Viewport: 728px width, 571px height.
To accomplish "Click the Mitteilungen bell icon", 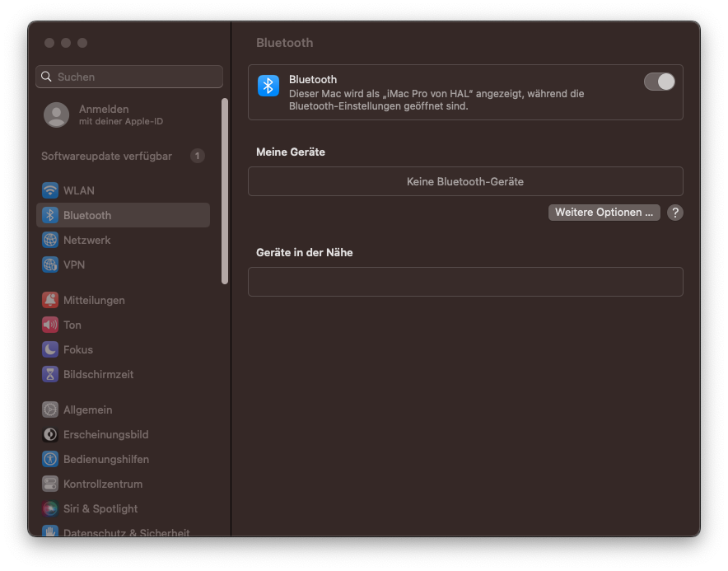I will tap(50, 300).
